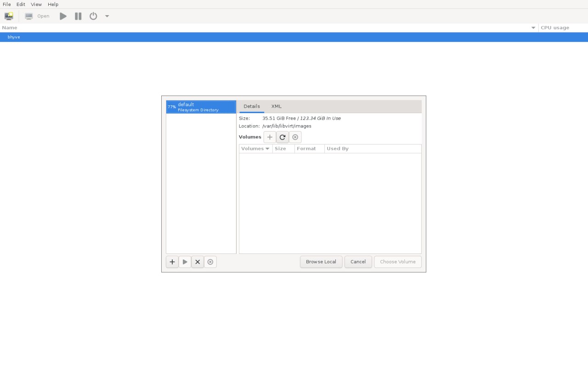Click the add storage pool plus button
This screenshot has width=588, height=368.
(x=172, y=262)
